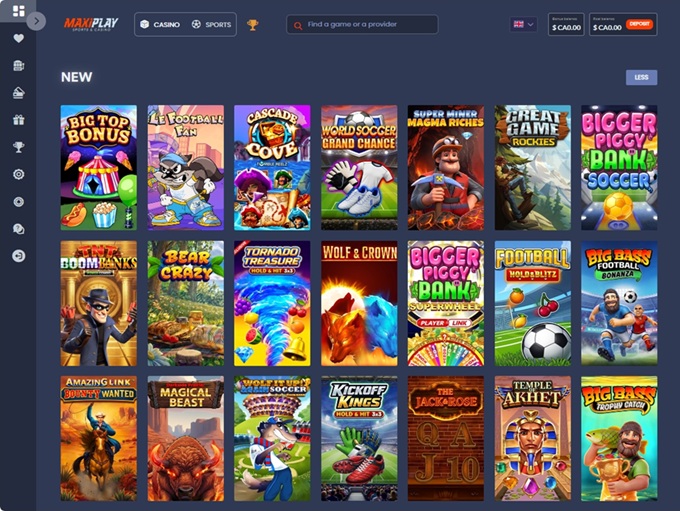Open the favorites heart icon in sidebar
This screenshot has width=680, height=511.
[x=18, y=38]
